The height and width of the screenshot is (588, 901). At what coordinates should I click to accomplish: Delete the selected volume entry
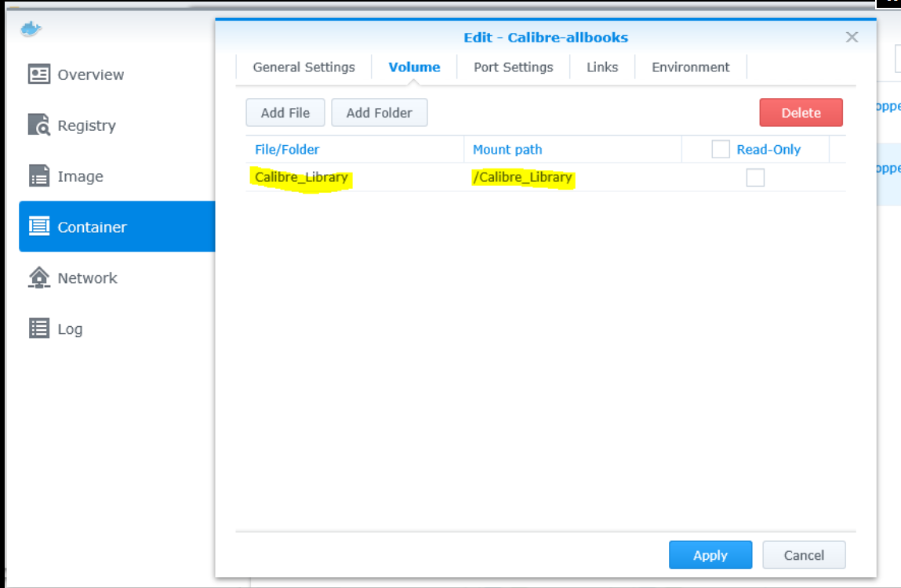click(801, 113)
